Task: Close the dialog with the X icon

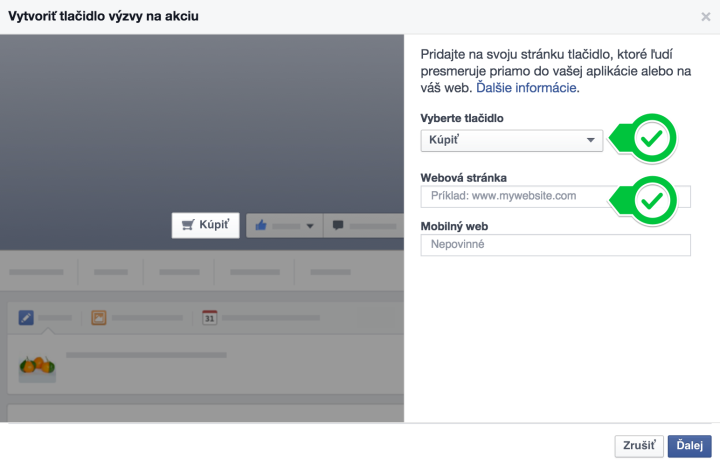Action: [706, 17]
